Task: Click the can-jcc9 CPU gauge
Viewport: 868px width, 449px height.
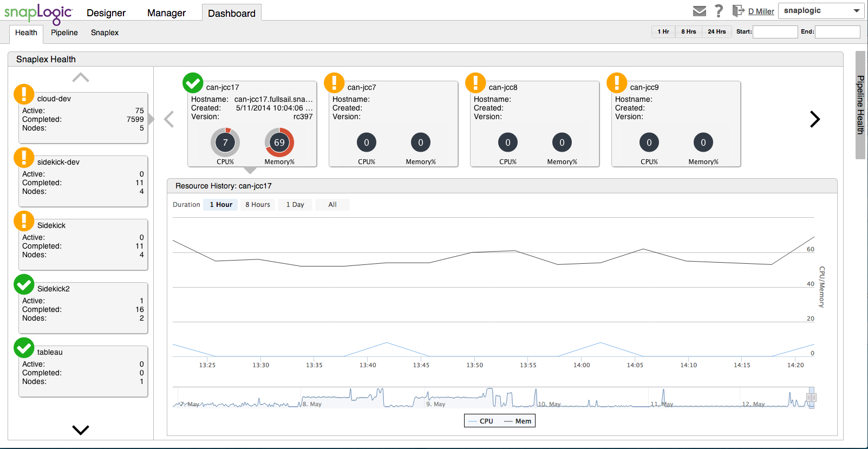Action: (649, 142)
